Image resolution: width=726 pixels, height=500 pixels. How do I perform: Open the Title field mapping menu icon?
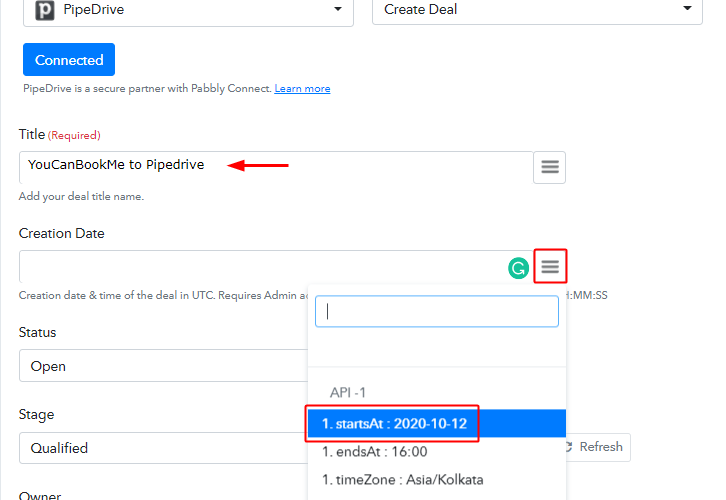[x=550, y=167]
